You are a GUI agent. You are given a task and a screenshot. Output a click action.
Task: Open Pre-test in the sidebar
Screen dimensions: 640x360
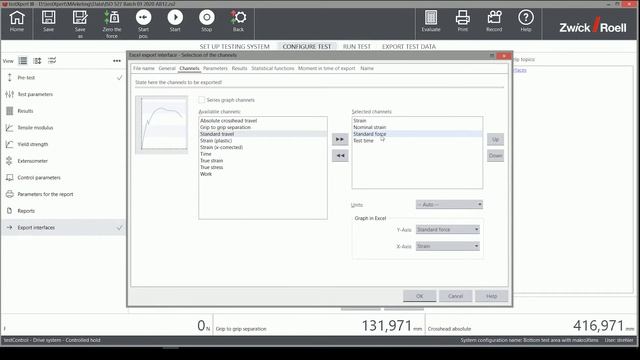tap(63, 78)
